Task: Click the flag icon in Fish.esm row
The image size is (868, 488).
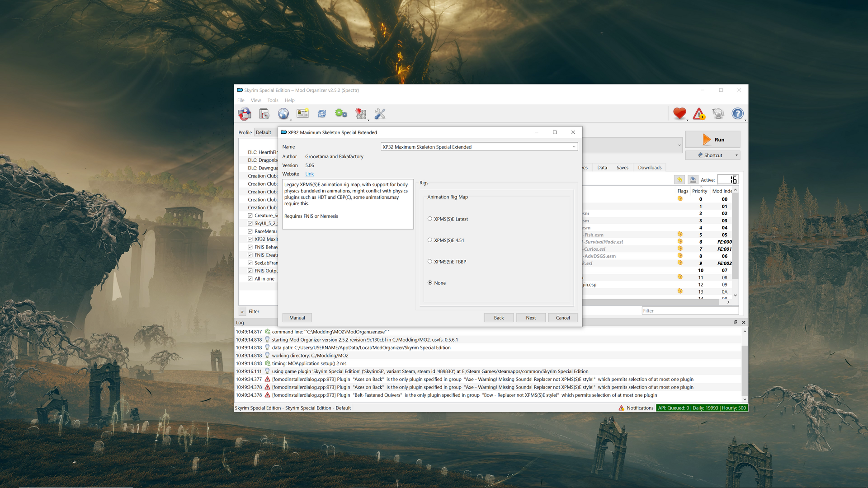Action: [x=680, y=234]
